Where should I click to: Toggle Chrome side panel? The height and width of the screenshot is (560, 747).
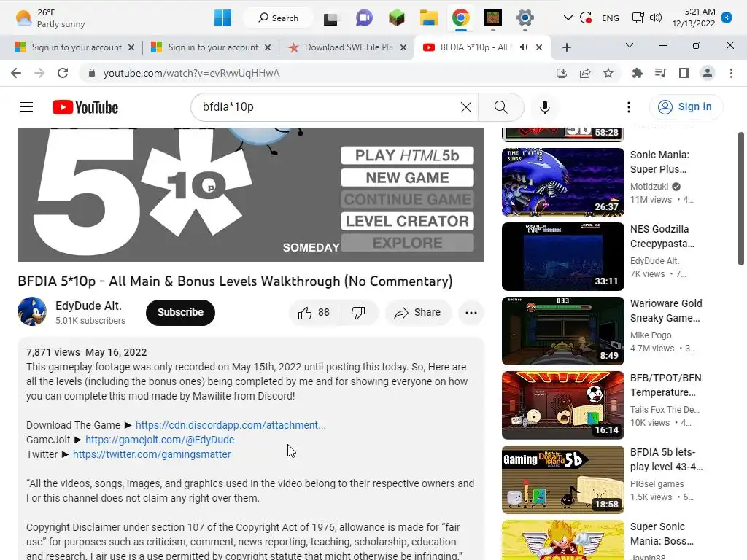(x=684, y=73)
